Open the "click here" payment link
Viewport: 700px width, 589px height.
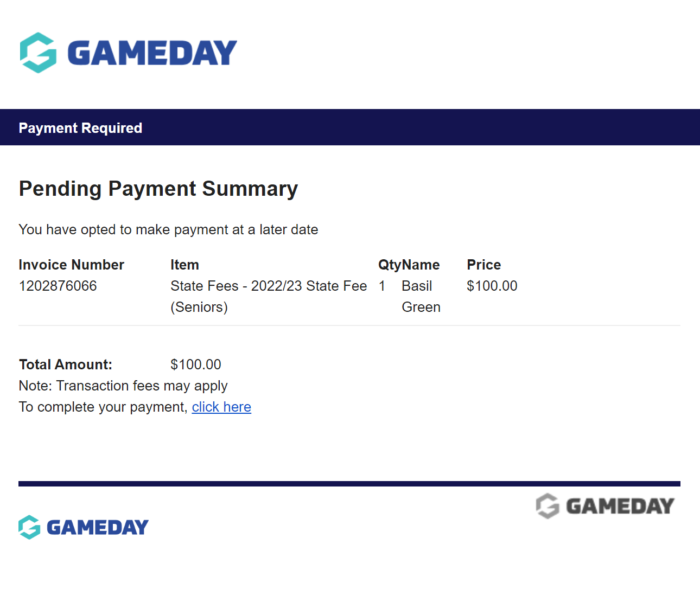(x=221, y=407)
